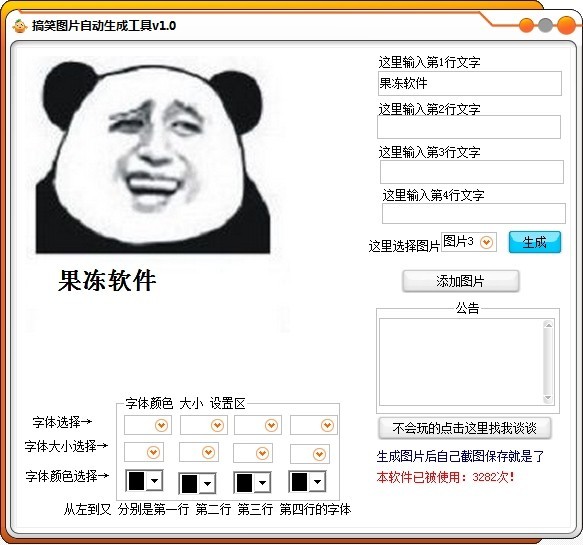This screenshot has width=583, height=545.
Task: Pick the first-row black font color swatch
Action: [136, 481]
